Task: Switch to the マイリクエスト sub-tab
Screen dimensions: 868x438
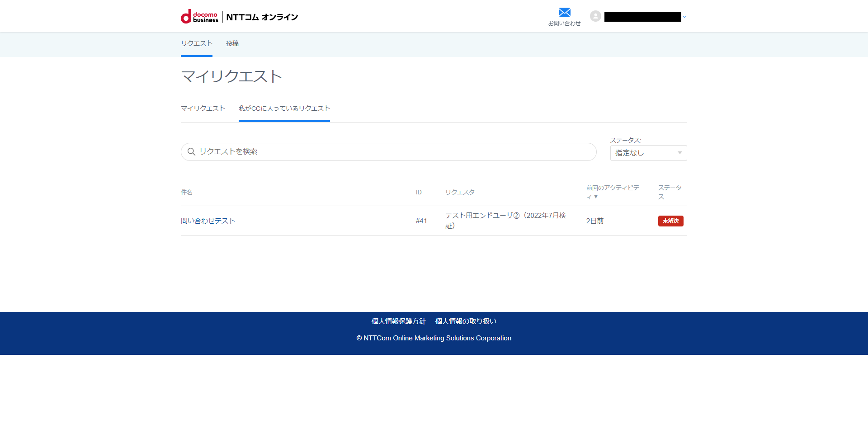Action: click(x=203, y=108)
